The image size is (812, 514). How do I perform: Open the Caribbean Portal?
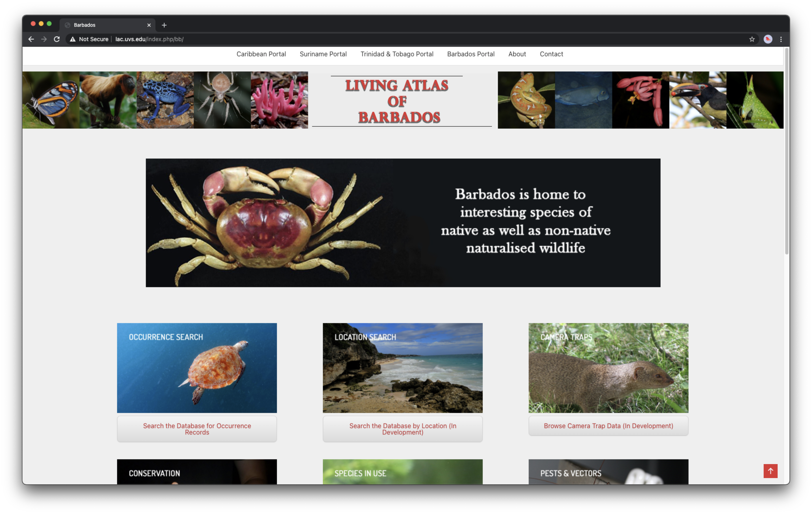point(261,54)
